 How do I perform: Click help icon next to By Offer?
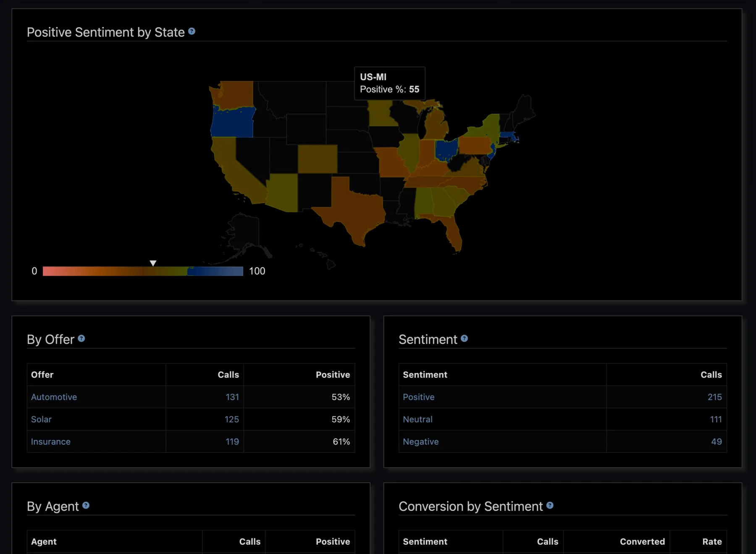(81, 338)
